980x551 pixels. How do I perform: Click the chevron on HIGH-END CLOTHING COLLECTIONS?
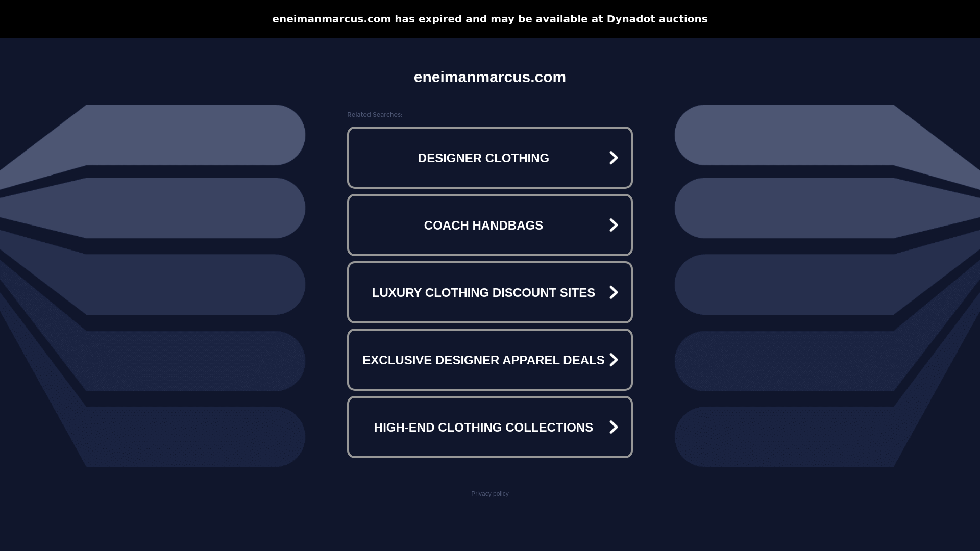point(614,427)
